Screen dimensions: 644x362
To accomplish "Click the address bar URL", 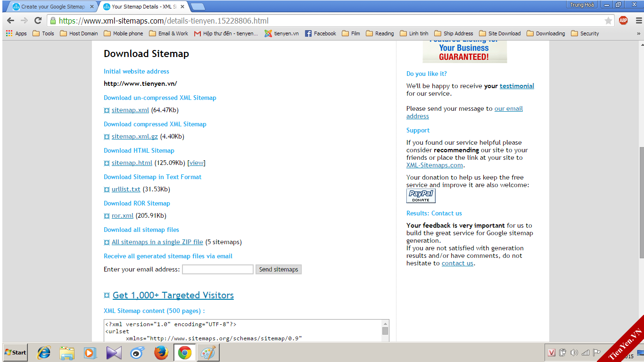I will click(x=164, y=21).
